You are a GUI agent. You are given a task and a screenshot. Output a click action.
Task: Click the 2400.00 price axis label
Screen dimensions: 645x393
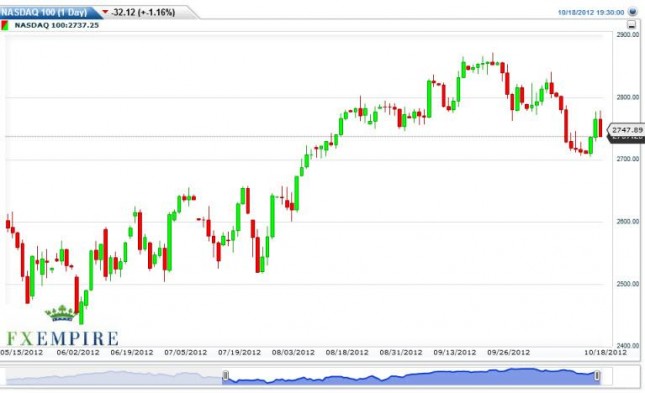point(628,346)
